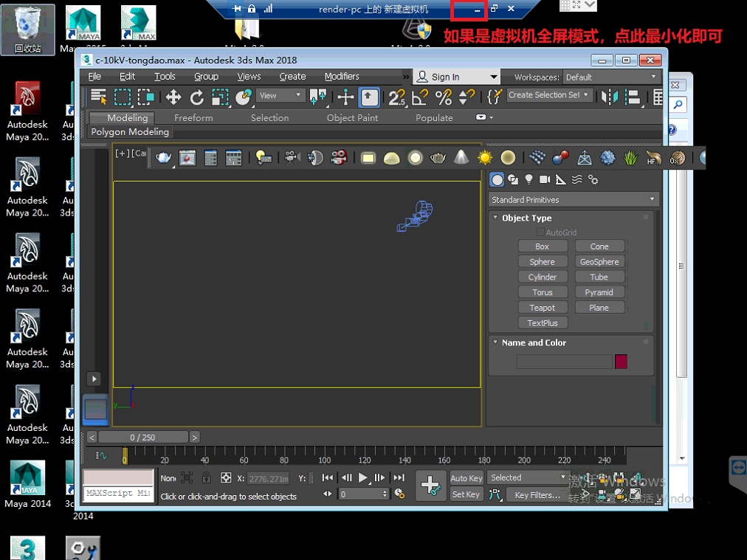This screenshot has width=747, height=560.
Task: Enable the AutoGrid checkbox
Action: pyautogui.click(x=540, y=232)
